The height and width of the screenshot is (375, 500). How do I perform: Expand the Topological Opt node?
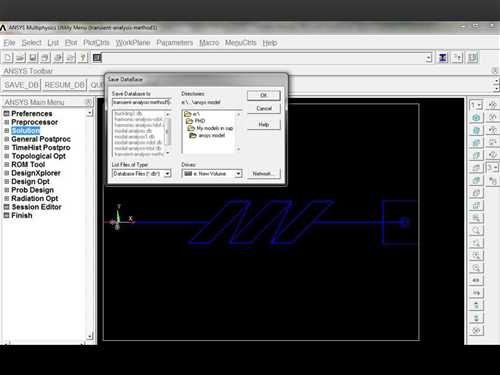6,156
